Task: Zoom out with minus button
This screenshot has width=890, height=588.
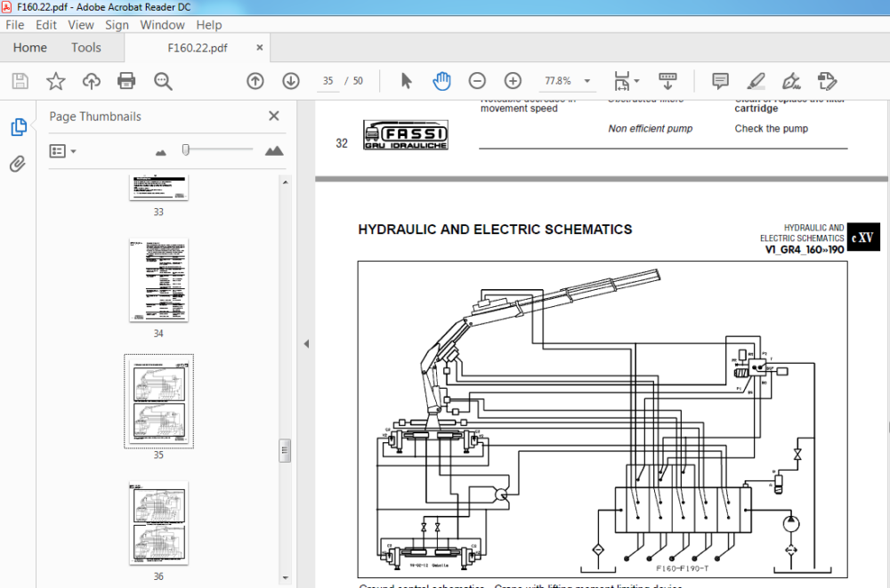Action: coord(477,81)
